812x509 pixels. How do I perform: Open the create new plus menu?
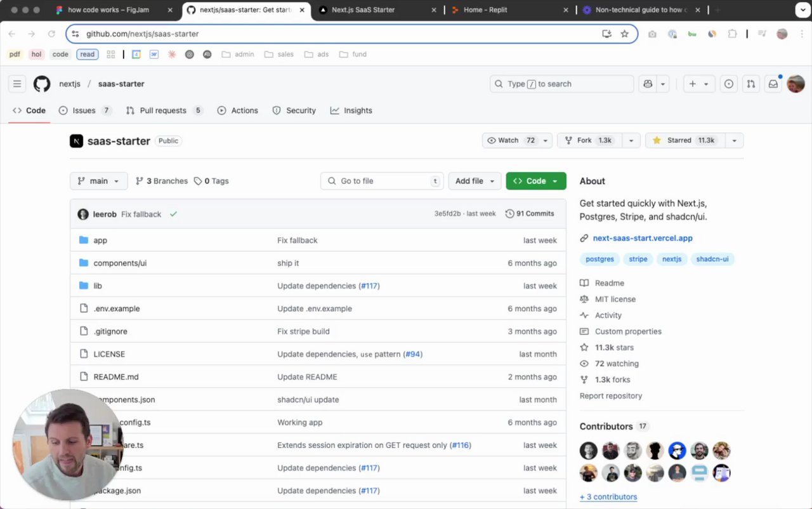pyautogui.click(x=699, y=84)
